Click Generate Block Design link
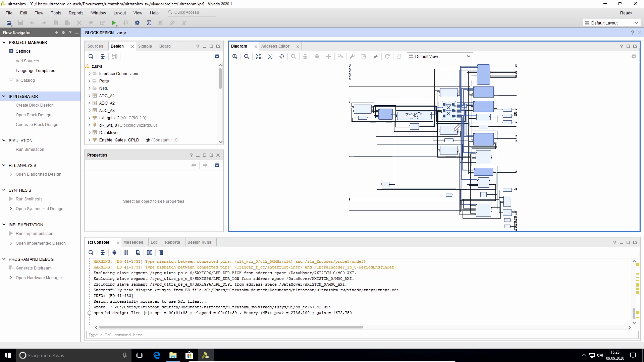644x362 pixels. click(x=37, y=124)
